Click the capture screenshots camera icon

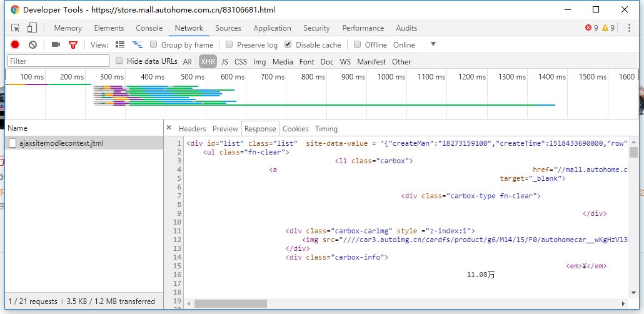(x=56, y=44)
